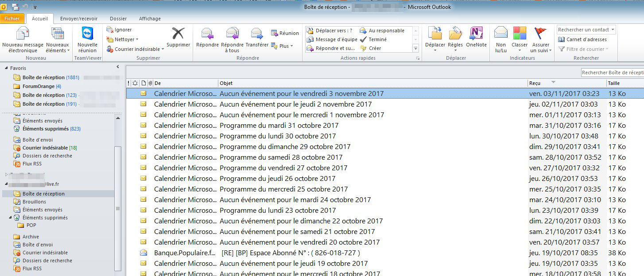Open the Assurer un suivi flag menu
Screen dimensions: 644x276
[x=541, y=40]
